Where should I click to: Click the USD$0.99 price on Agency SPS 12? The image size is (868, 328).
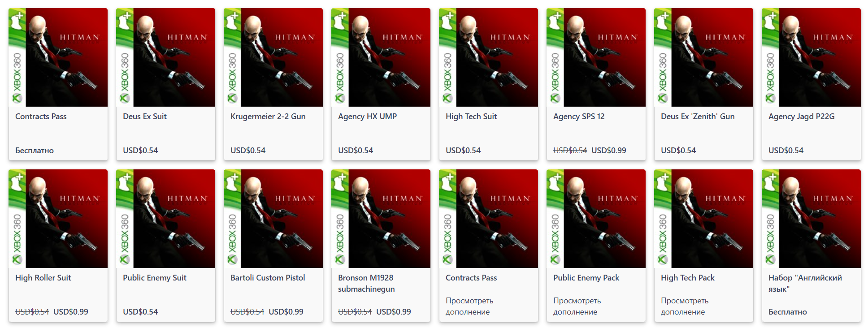point(609,151)
